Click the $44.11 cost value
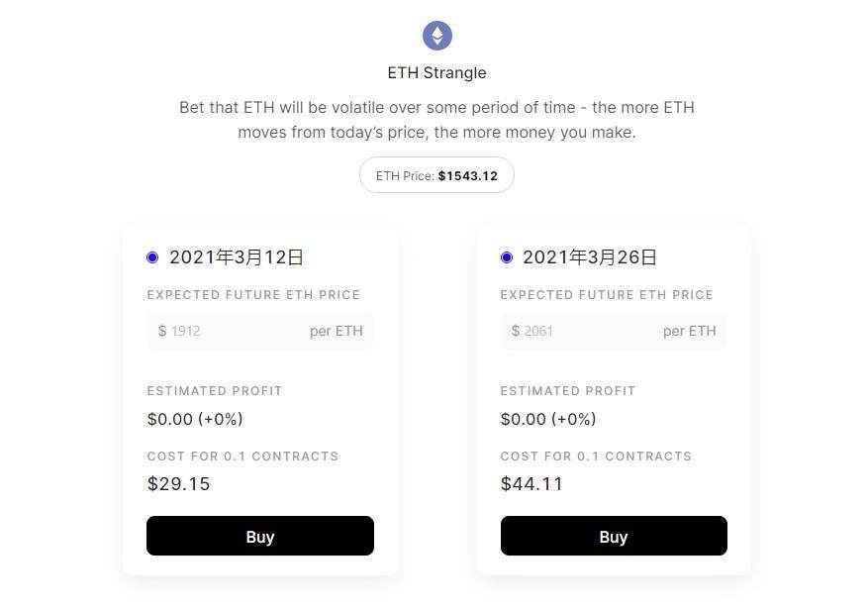The image size is (868, 609). tap(532, 484)
